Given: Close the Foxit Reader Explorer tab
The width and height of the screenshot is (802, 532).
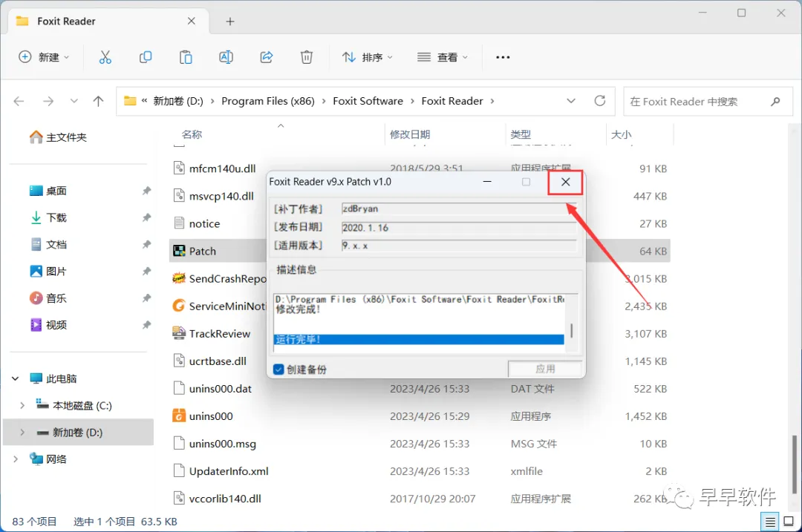Looking at the screenshot, I should pos(192,21).
